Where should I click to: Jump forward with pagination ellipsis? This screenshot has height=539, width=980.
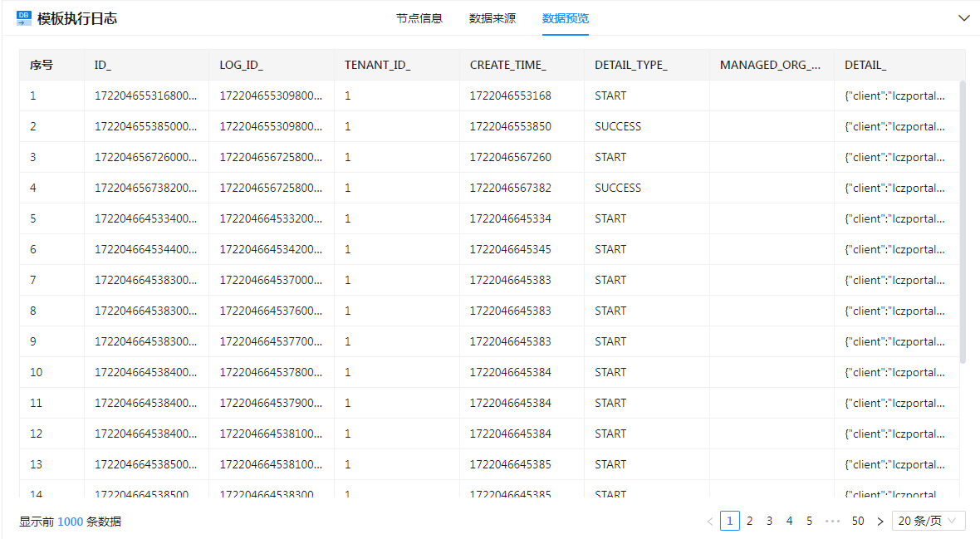(833, 522)
